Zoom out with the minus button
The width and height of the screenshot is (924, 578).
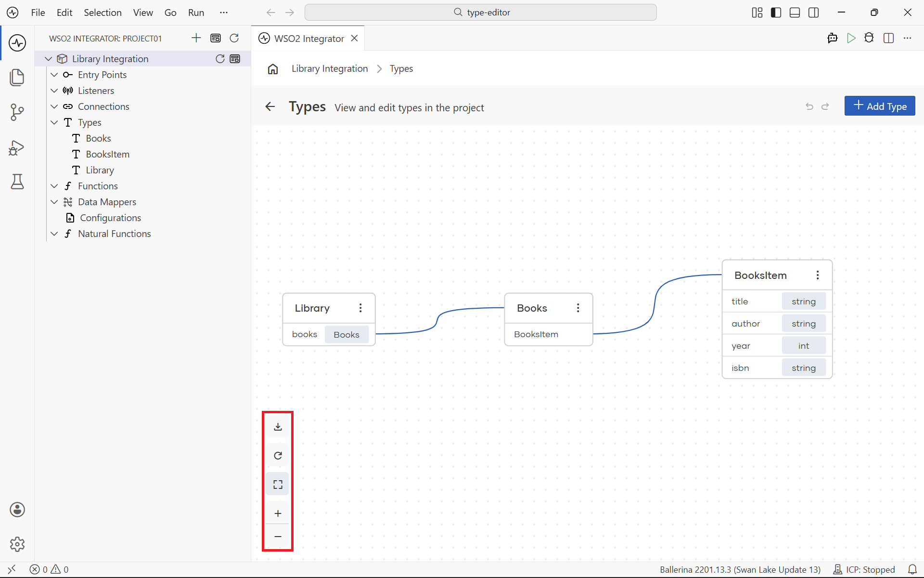pyautogui.click(x=278, y=536)
